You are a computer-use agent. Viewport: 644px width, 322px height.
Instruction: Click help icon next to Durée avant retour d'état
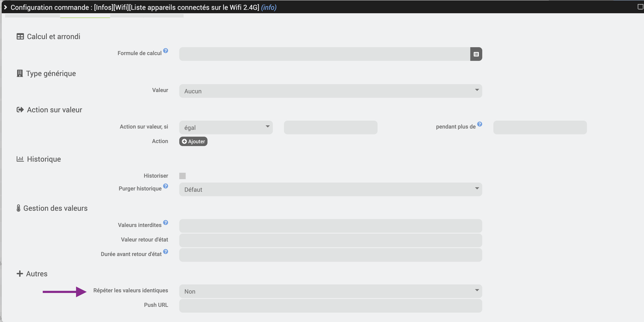pos(166,251)
